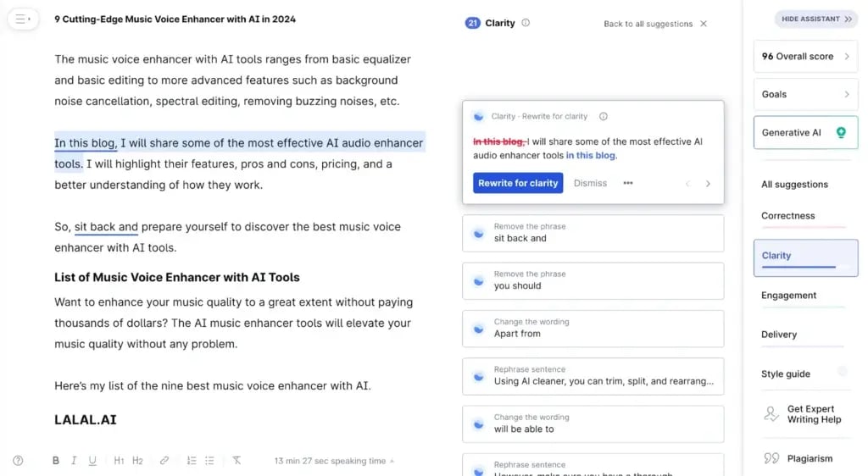Expand the Goals panel
The width and height of the screenshot is (868, 476).
[805, 94]
